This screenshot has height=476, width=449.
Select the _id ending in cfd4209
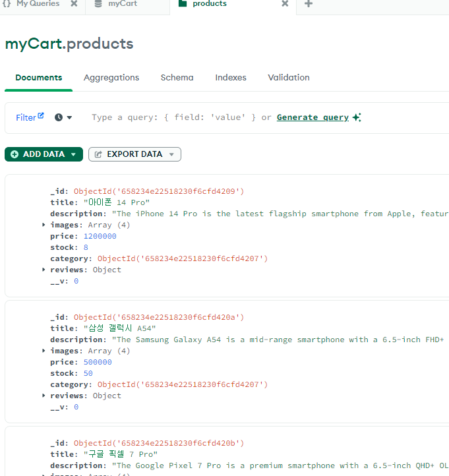click(159, 191)
